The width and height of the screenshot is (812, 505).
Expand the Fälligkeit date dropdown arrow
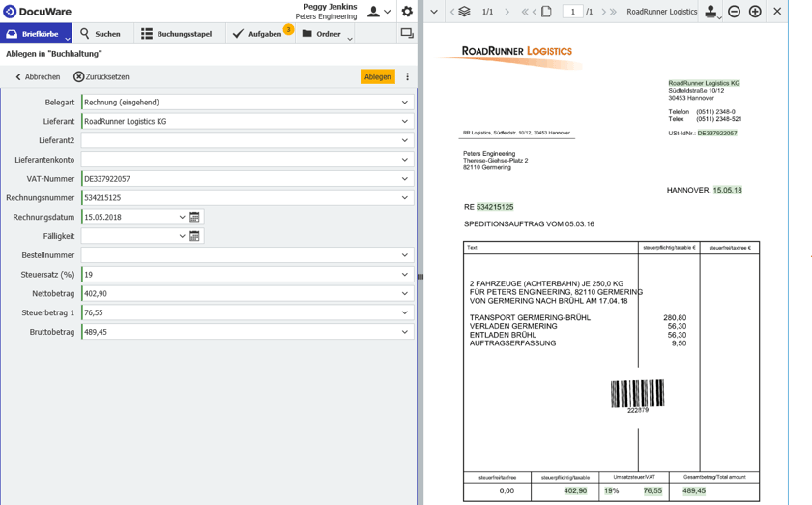pos(183,236)
